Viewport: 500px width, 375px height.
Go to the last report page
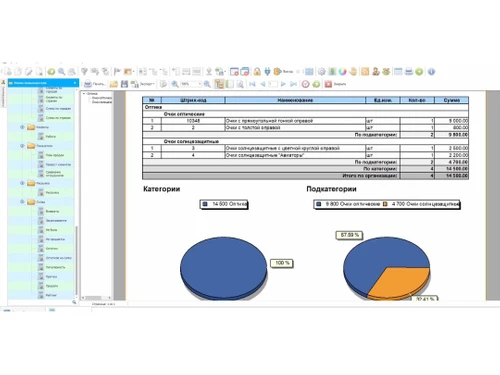point(293,84)
